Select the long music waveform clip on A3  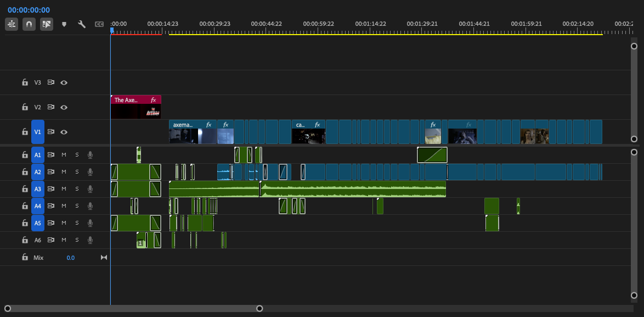(353, 189)
